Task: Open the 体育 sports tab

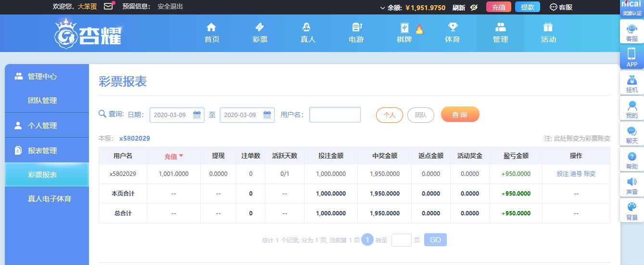Action: (x=452, y=33)
